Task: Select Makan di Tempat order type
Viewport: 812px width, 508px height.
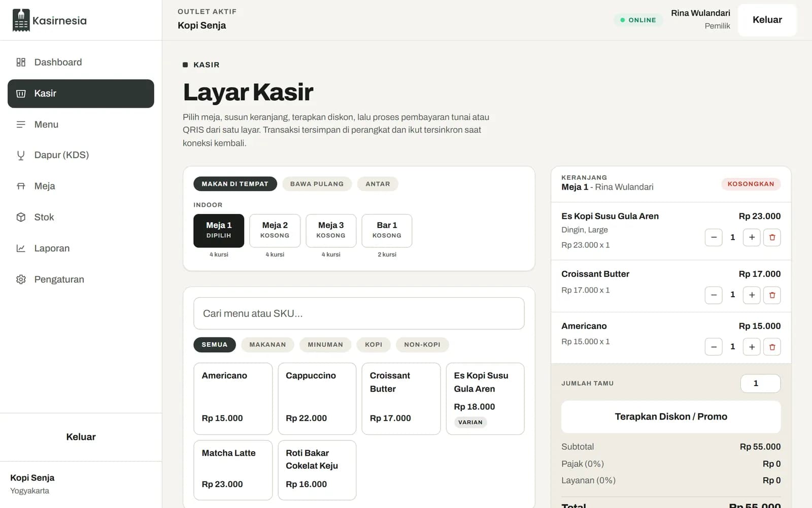Action: [x=235, y=184]
